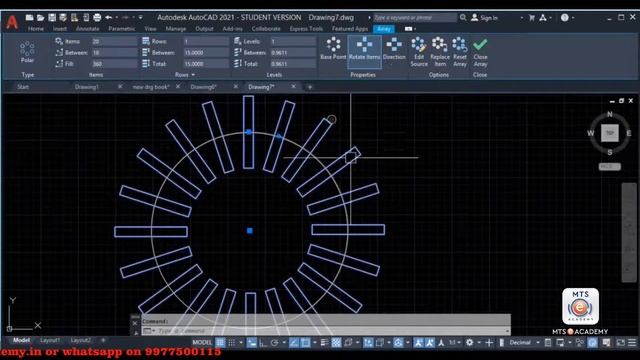Screen dimensions: 640x360
Task: Click the workspace switching gear icon
Action: coord(470,342)
